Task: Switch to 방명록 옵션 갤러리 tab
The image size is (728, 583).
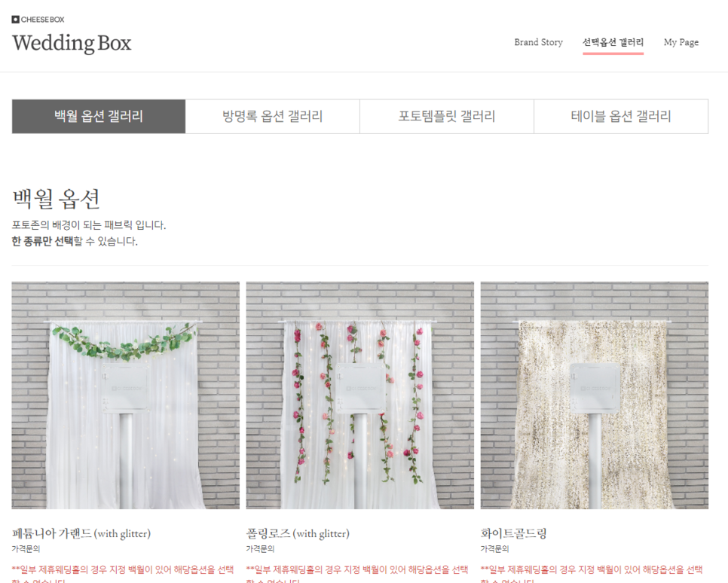Action: point(273,116)
